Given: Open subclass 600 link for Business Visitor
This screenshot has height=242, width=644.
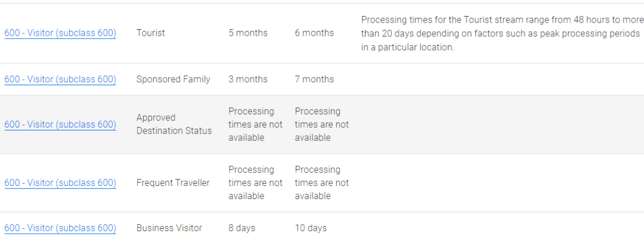Looking at the screenshot, I should pyautogui.click(x=60, y=228).
